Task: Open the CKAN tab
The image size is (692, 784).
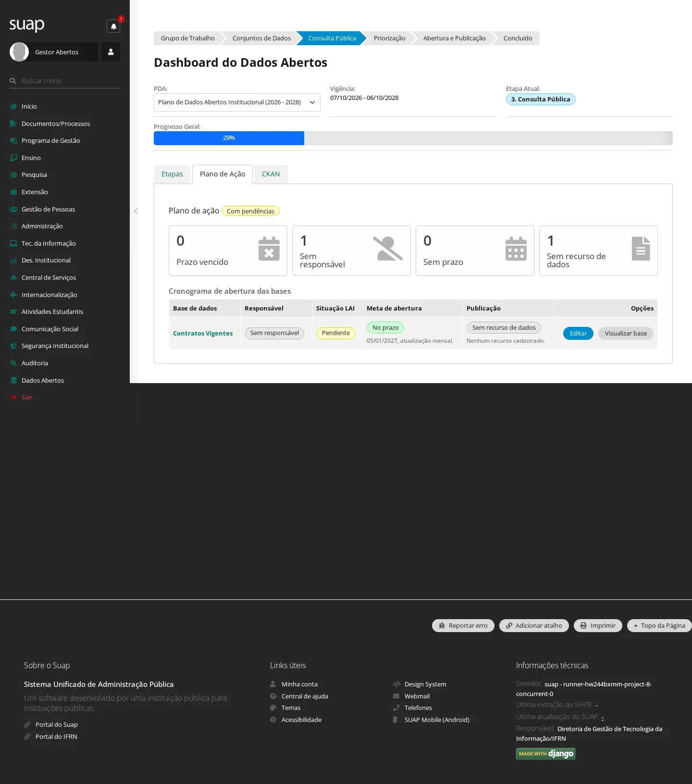Action: coord(271,174)
